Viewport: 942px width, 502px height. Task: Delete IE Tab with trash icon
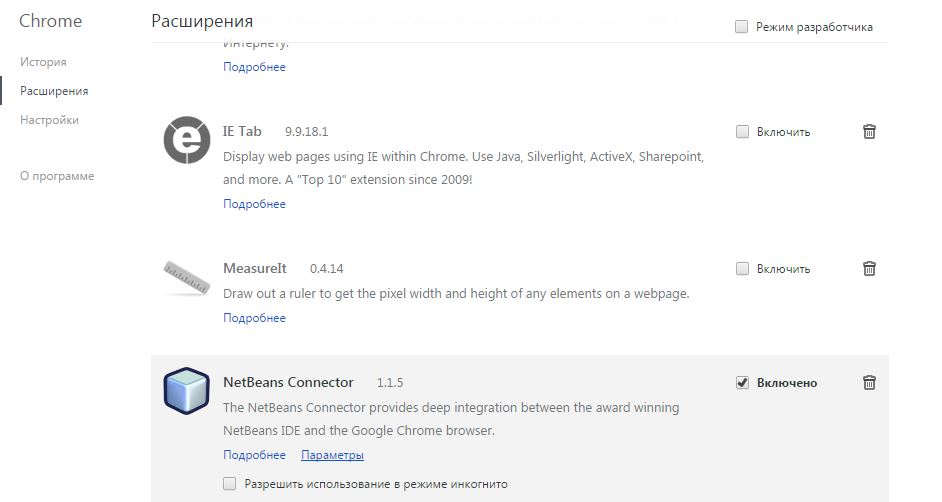coord(870,131)
